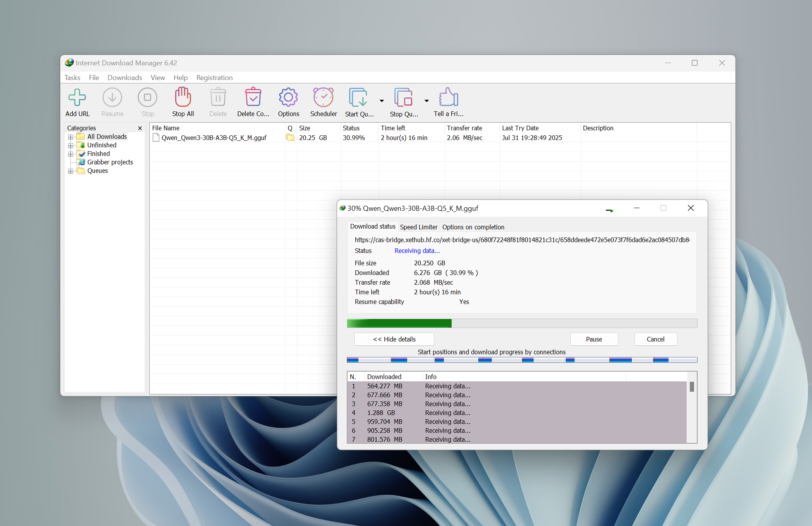
Task: Click the Stop All hand icon
Action: click(x=183, y=97)
